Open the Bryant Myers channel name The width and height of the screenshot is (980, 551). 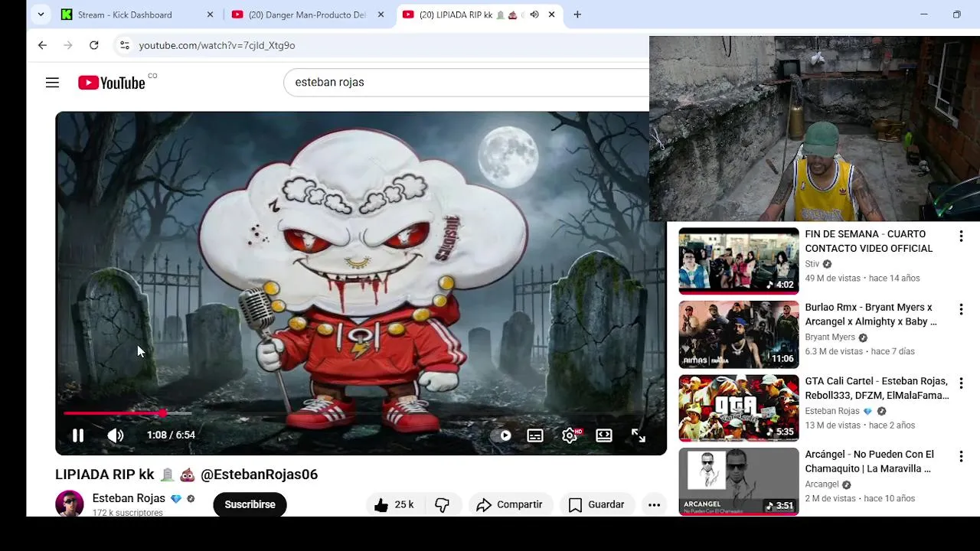(x=830, y=337)
